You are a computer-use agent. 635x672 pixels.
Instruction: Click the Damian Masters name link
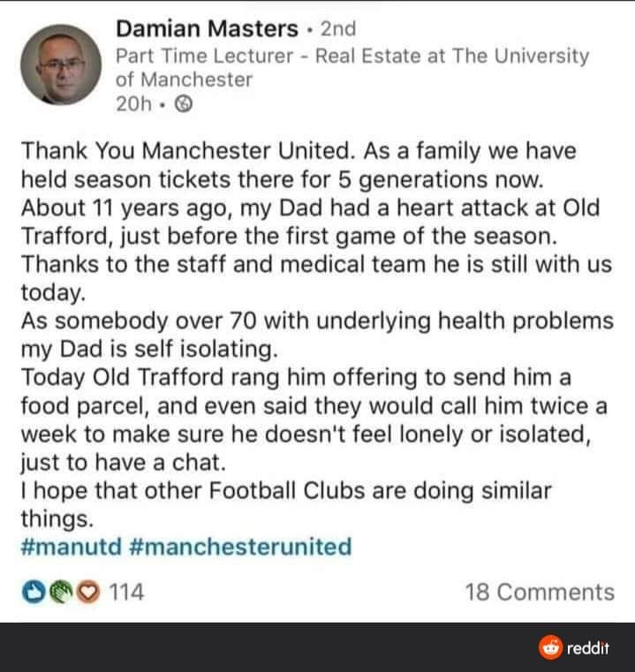[207, 29]
